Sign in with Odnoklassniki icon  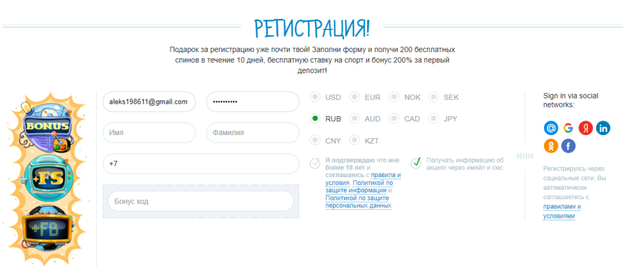tap(551, 146)
